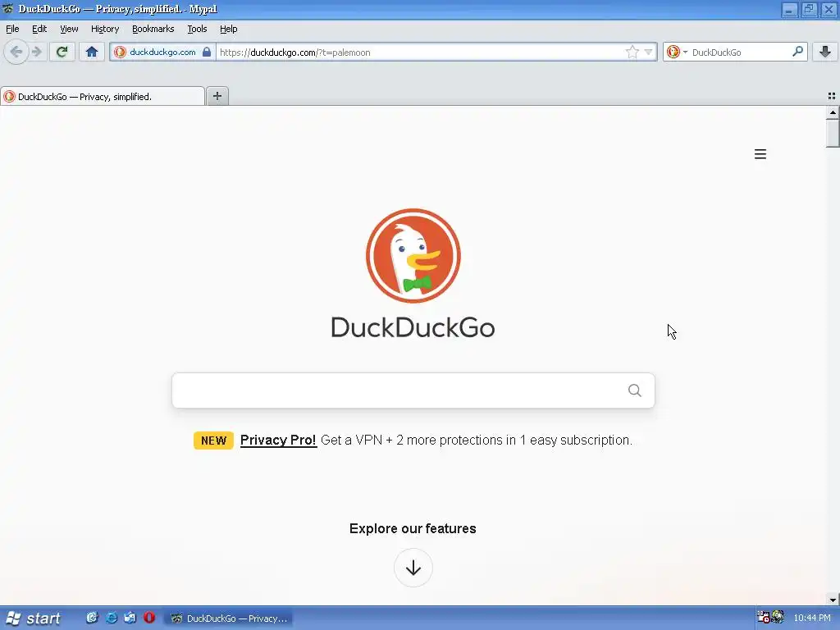Viewport: 840px width, 630px height.
Task: Open the page hamburger menu
Action: pos(760,154)
